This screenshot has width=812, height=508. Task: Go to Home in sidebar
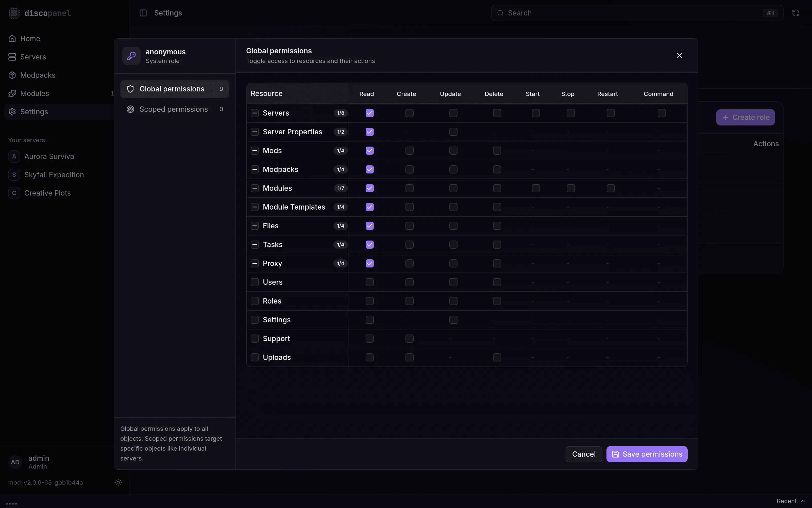30,39
